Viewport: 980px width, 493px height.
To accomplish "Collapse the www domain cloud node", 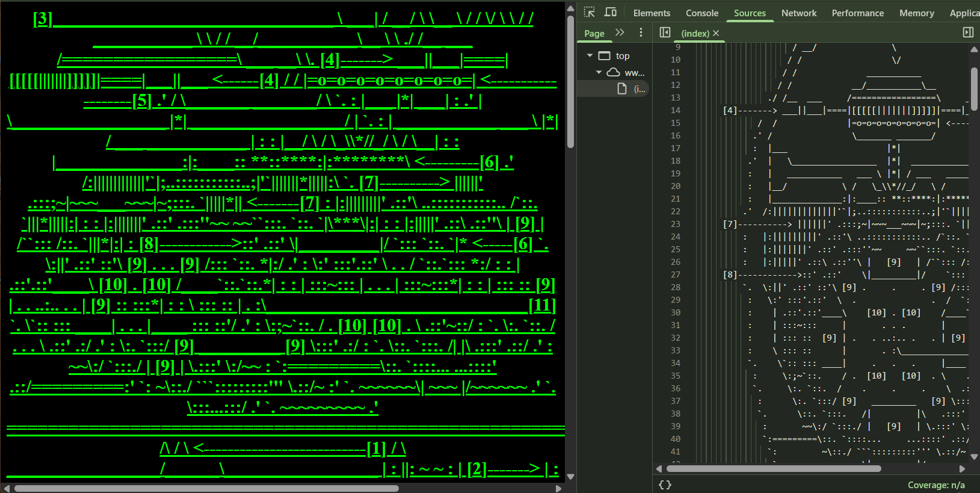I will [599, 72].
